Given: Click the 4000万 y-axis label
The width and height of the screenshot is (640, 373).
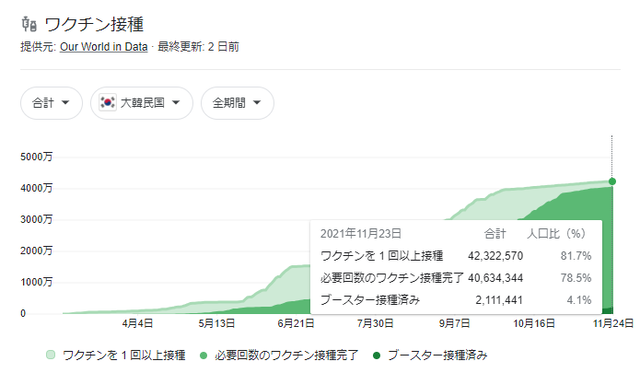Looking at the screenshot, I should (x=36, y=188).
